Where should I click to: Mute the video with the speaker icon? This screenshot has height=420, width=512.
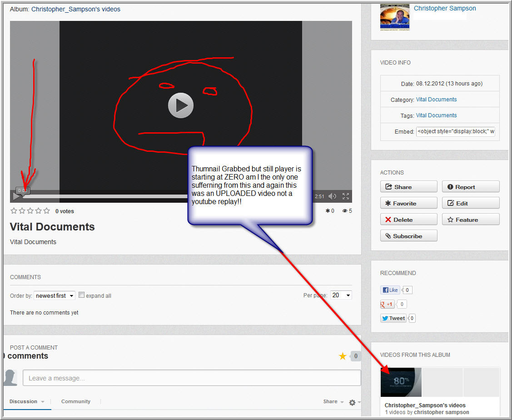tap(333, 196)
